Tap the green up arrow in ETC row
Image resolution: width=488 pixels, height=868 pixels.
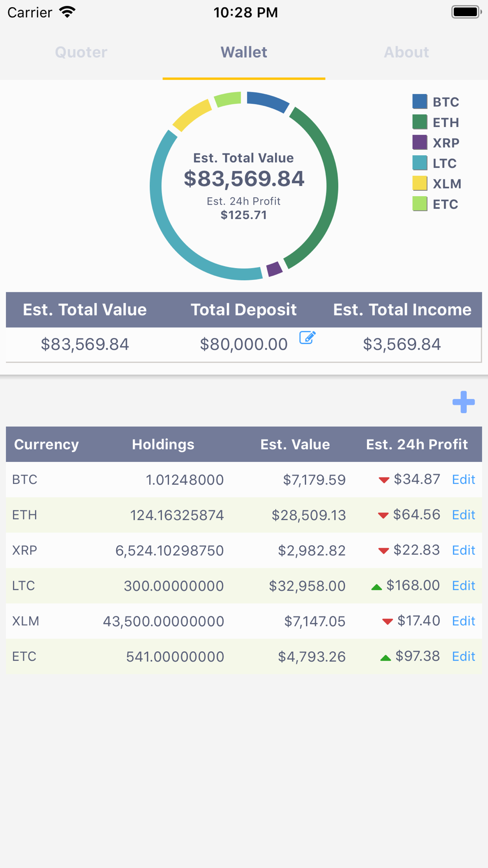[x=386, y=658]
